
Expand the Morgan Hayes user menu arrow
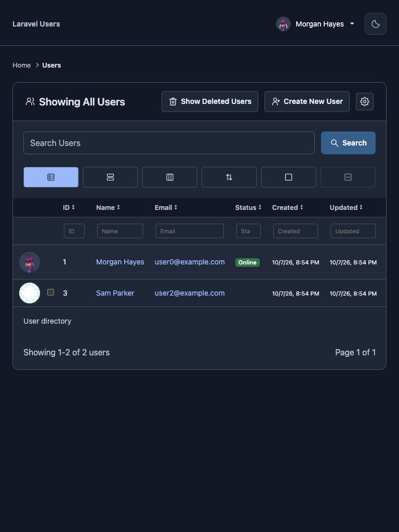352,24
